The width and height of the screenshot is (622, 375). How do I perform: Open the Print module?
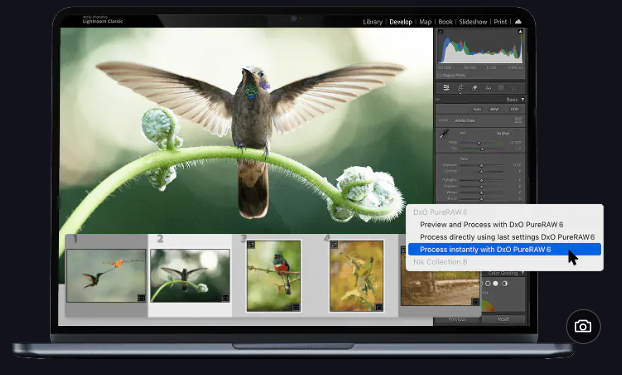point(500,22)
